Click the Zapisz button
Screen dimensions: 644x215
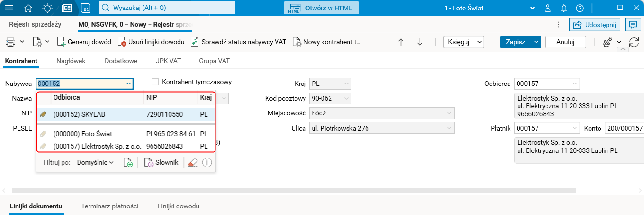click(x=515, y=42)
